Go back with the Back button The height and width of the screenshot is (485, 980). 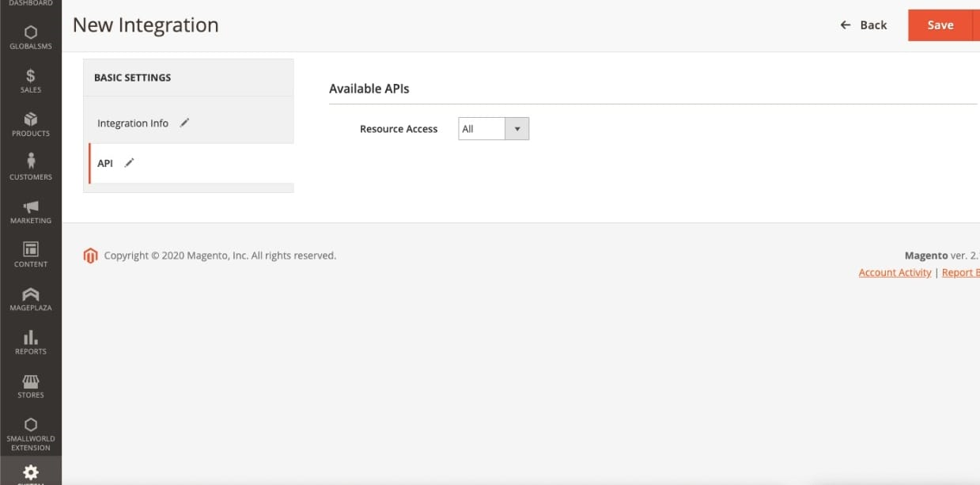(x=864, y=25)
